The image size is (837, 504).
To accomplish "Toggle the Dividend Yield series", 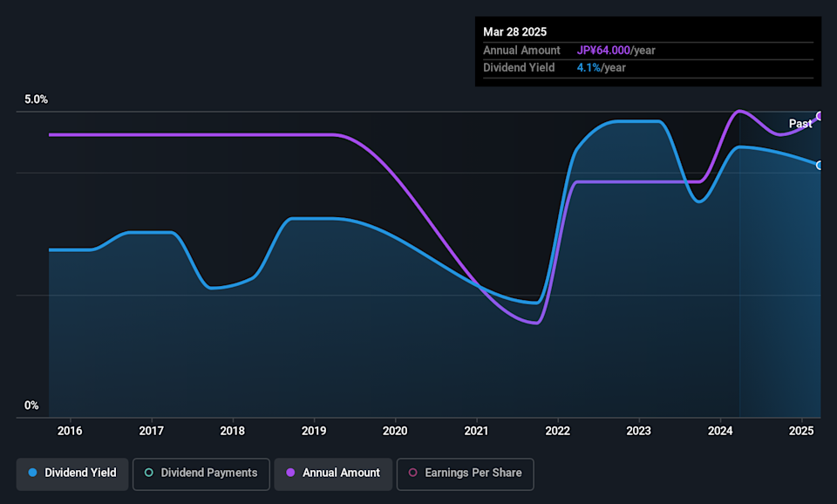I will pyautogui.click(x=72, y=473).
